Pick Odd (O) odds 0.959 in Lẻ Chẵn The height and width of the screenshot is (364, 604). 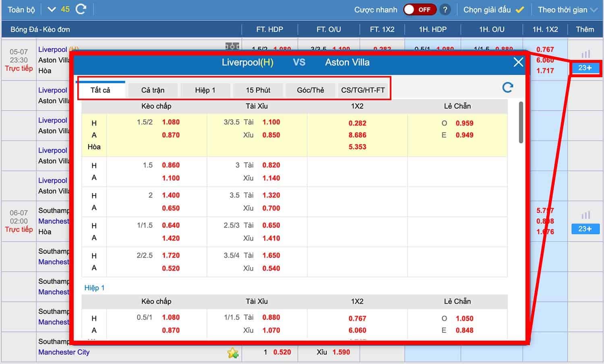click(x=464, y=123)
